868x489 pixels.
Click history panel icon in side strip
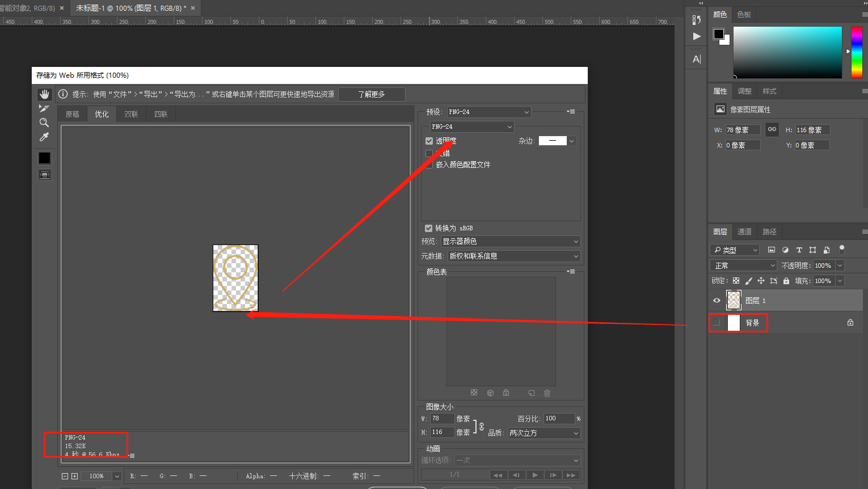(x=697, y=20)
